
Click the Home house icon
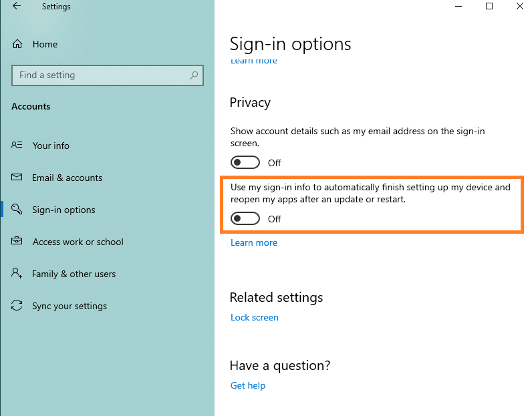coord(18,44)
